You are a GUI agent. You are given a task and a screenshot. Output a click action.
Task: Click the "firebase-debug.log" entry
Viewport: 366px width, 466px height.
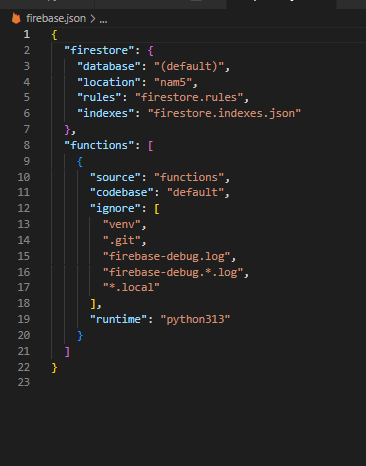[x=166, y=256]
